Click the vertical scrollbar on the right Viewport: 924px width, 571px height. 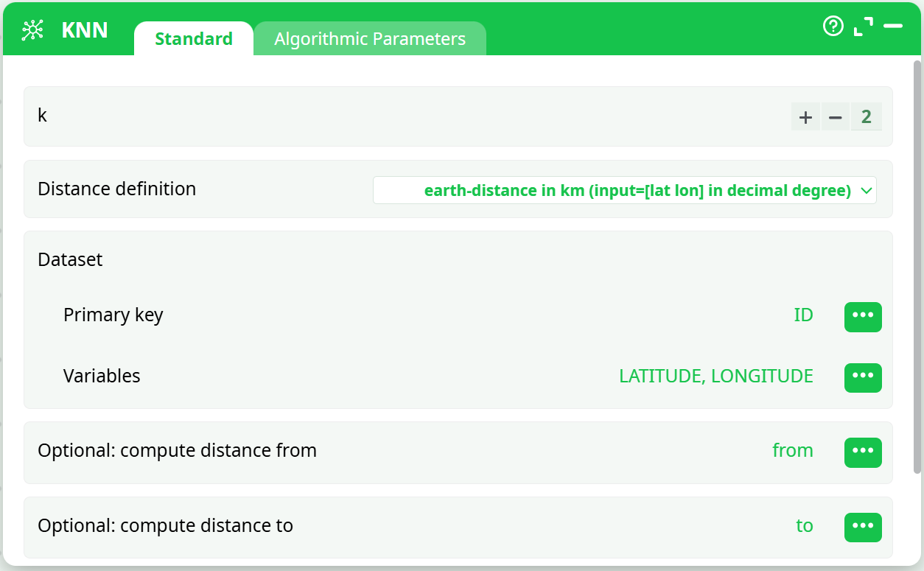point(917,265)
